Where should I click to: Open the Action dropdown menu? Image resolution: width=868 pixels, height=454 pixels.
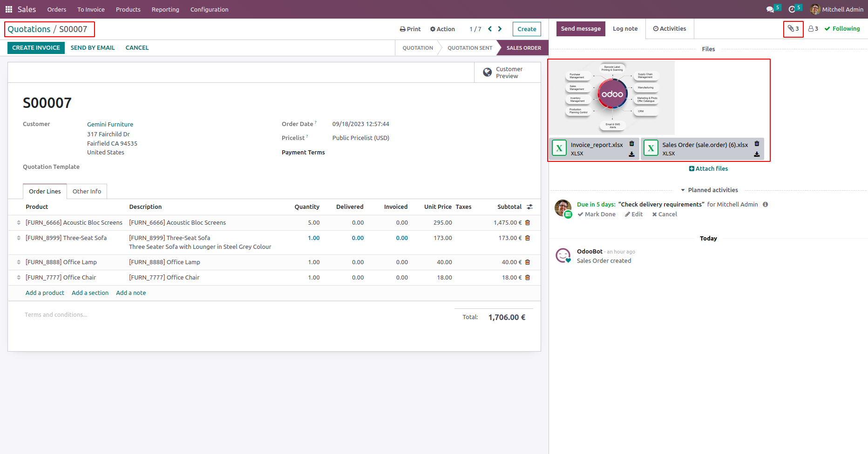pos(442,29)
